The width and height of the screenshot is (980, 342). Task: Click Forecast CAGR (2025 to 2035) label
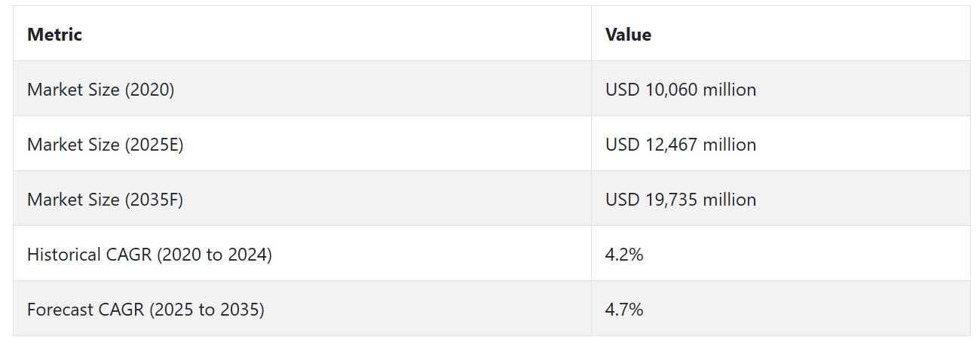click(x=145, y=309)
